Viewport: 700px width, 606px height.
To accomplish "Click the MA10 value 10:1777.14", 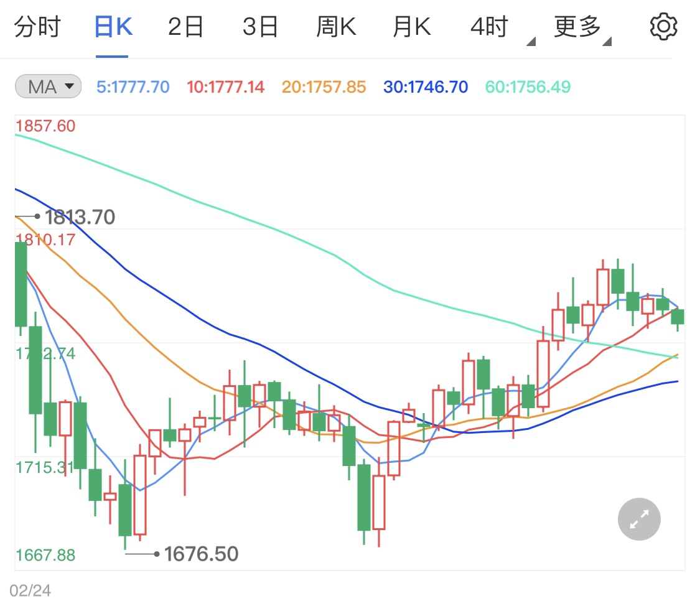I will coord(225,86).
